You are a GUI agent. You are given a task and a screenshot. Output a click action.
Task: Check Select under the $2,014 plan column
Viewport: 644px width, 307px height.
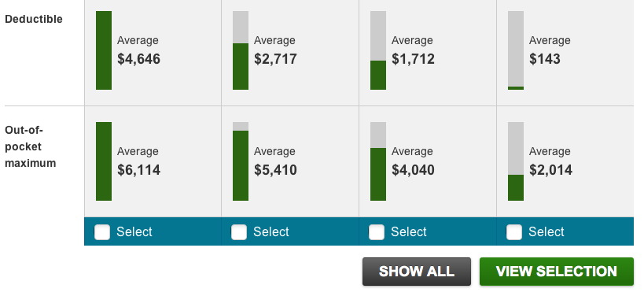pyautogui.click(x=514, y=232)
